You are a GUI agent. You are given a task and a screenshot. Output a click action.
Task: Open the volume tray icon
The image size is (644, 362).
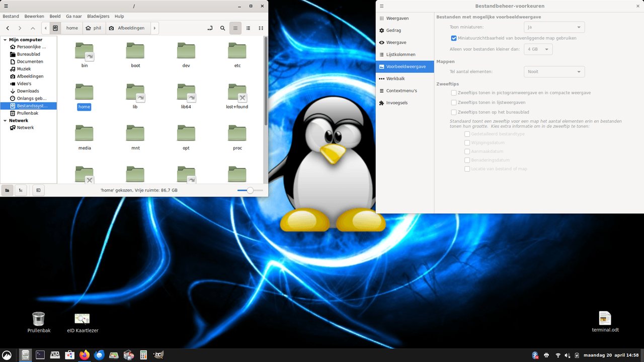568,355
